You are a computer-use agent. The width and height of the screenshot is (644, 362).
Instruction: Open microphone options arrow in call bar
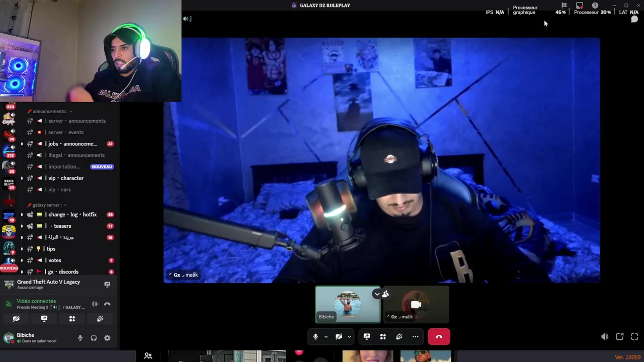pyautogui.click(x=326, y=336)
